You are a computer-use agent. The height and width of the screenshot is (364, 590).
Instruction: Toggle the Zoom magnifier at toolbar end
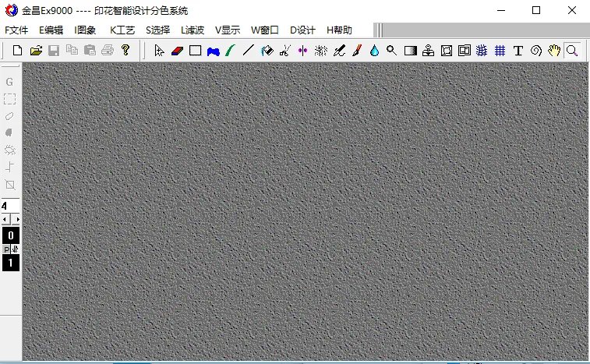572,51
